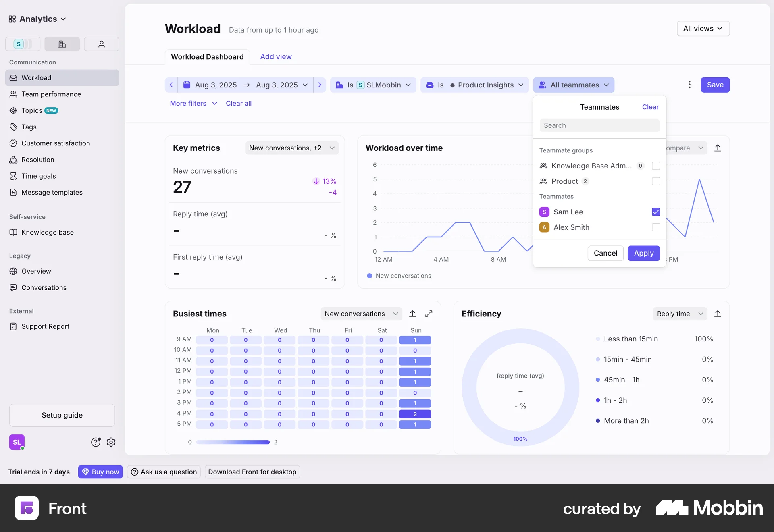Uncheck the Sam Lee teammate checkbox
Image resolution: width=774 pixels, height=532 pixels.
tap(656, 212)
